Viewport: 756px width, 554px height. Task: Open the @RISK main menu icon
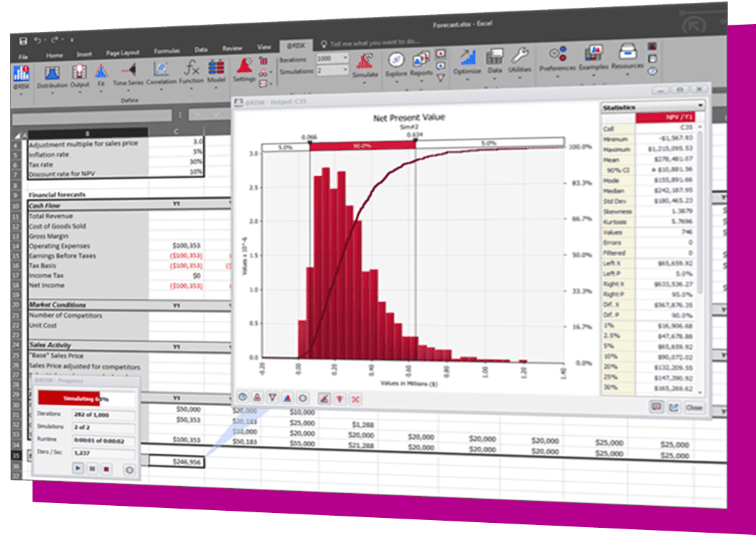click(x=21, y=74)
